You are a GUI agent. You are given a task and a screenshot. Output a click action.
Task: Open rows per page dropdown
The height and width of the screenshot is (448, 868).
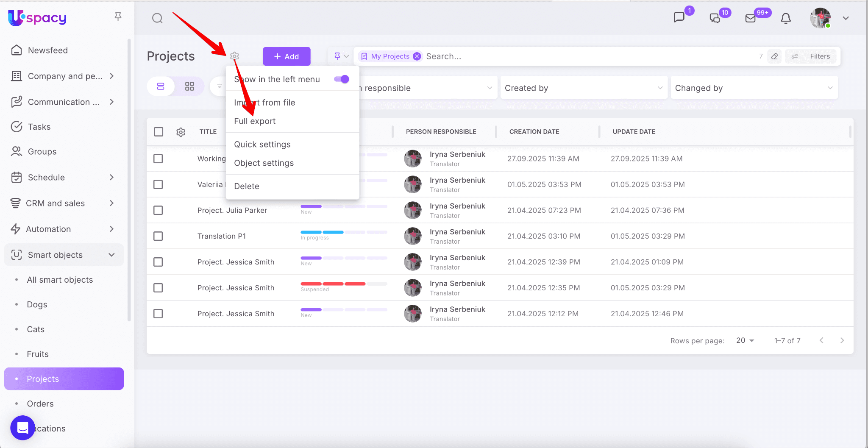[745, 340]
